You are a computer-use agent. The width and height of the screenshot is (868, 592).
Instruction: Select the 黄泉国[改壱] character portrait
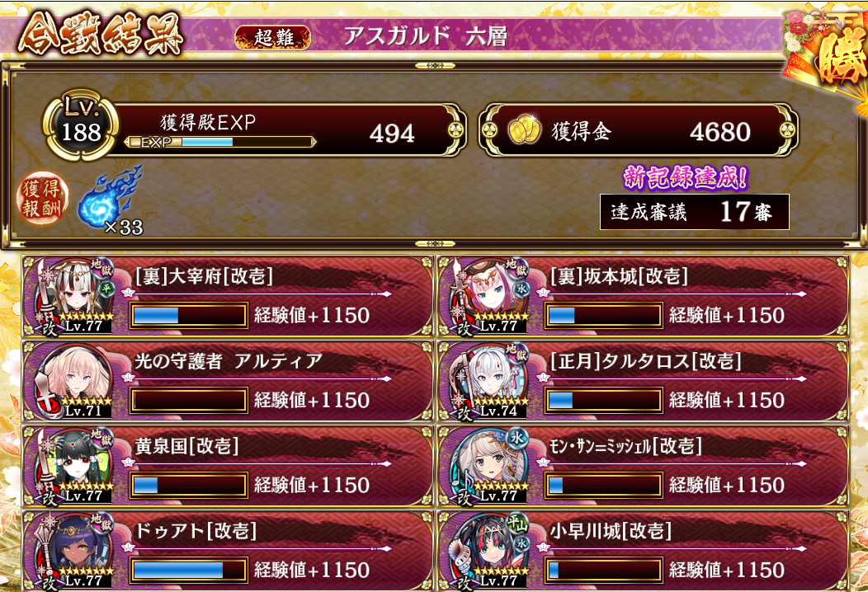point(75,467)
